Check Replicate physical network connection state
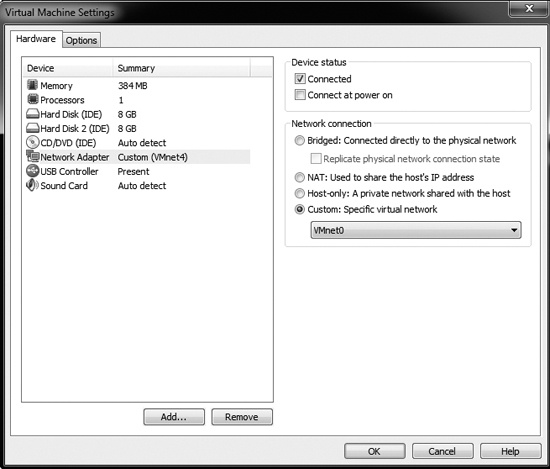This screenshot has width=550, height=469. click(x=316, y=159)
